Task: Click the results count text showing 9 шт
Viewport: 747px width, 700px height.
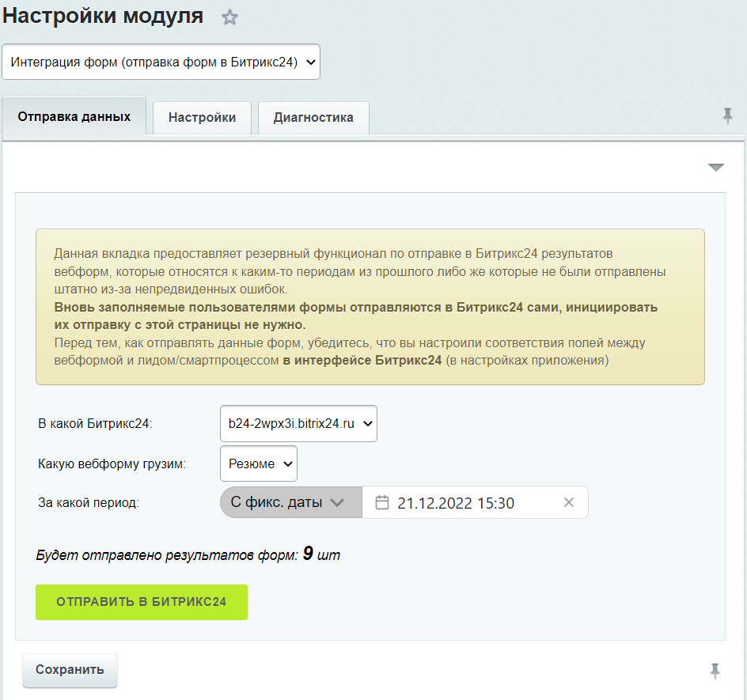Action: tap(188, 554)
